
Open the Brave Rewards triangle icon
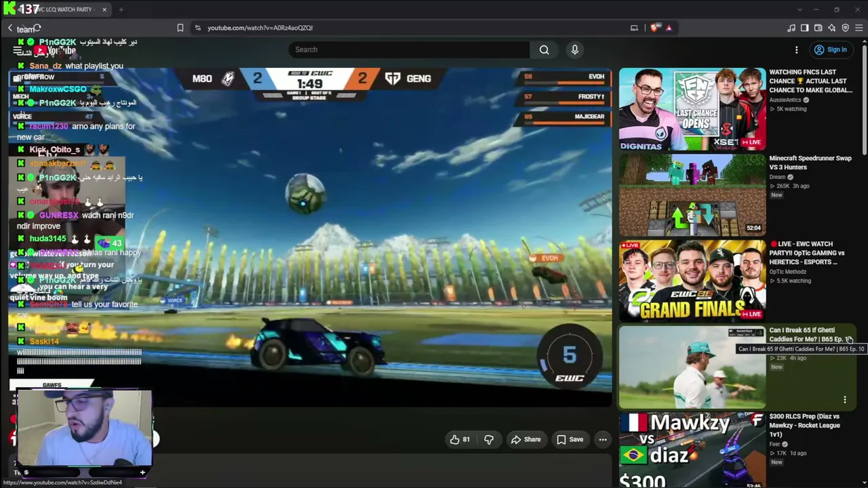tap(669, 28)
